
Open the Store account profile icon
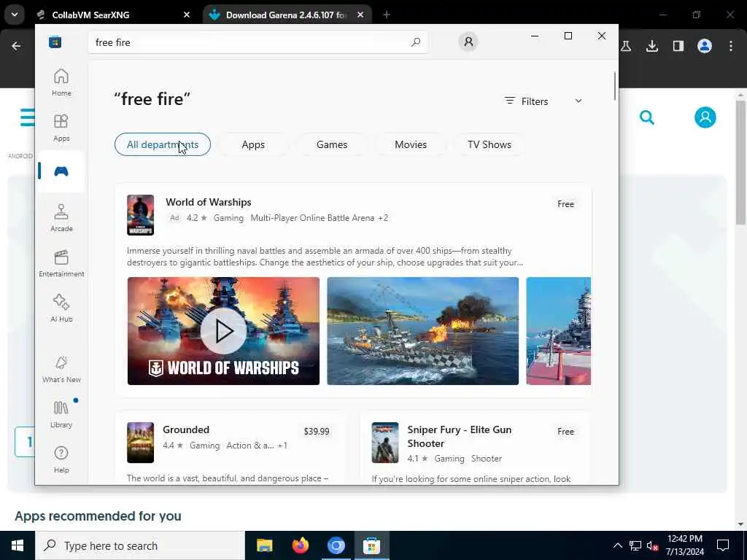point(468,42)
